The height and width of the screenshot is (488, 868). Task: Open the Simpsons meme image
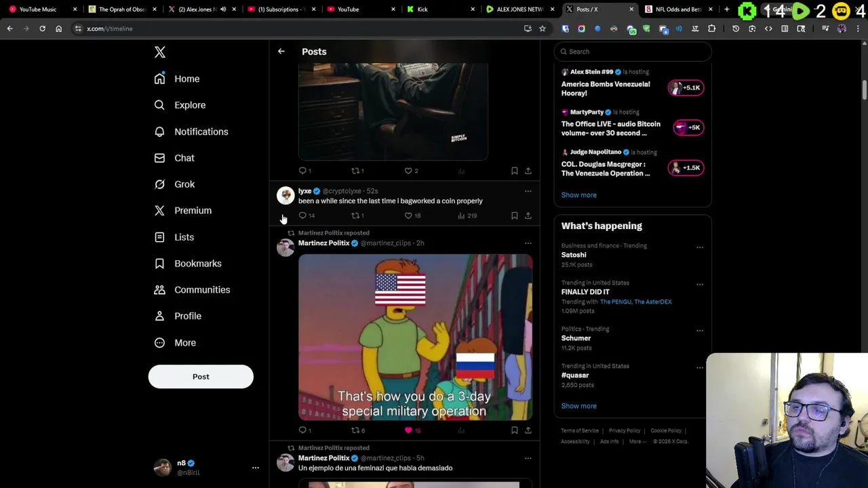[415, 338]
